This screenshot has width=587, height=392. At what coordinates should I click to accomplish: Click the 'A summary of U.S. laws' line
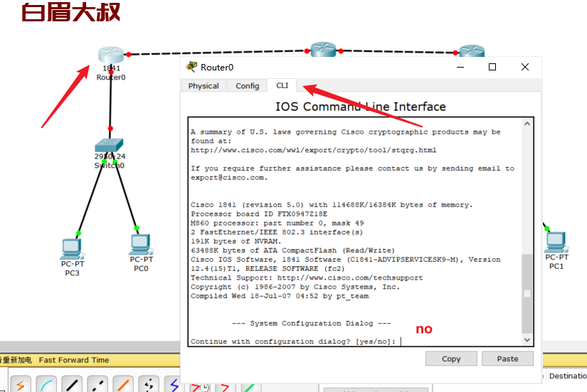tap(346, 132)
